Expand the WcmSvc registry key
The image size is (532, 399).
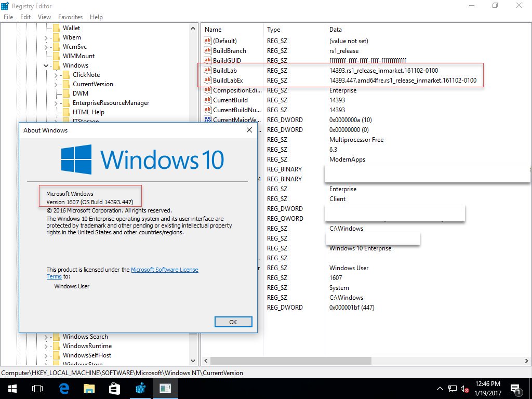point(46,47)
